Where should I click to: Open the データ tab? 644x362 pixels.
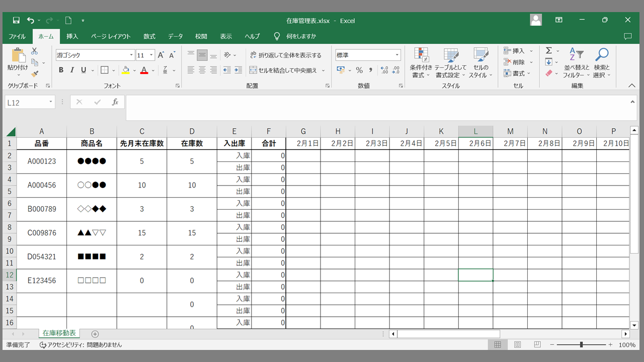click(x=175, y=36)
